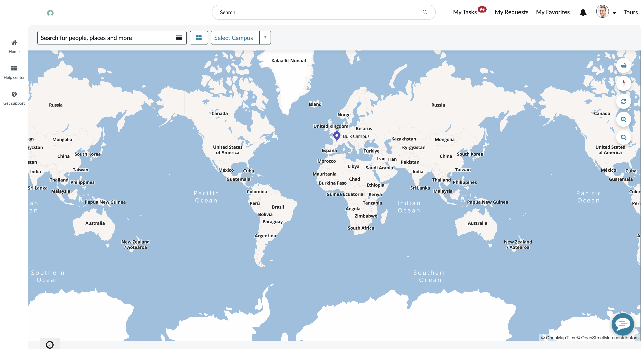Click the 9+ tasks badge
Viewport: 644px width, 349px height.
482,10
